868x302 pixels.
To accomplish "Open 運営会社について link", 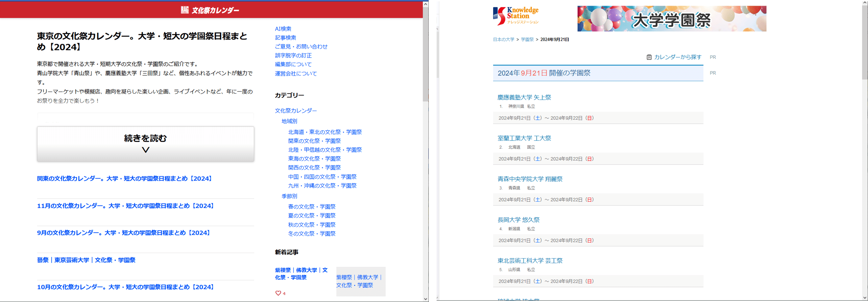I will (296, 73).
